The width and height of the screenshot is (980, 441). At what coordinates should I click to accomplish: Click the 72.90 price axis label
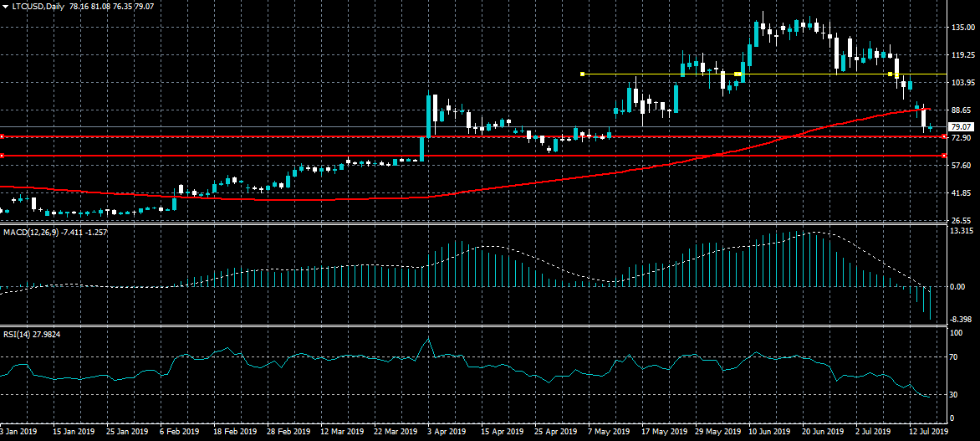(x=961, y=137)
